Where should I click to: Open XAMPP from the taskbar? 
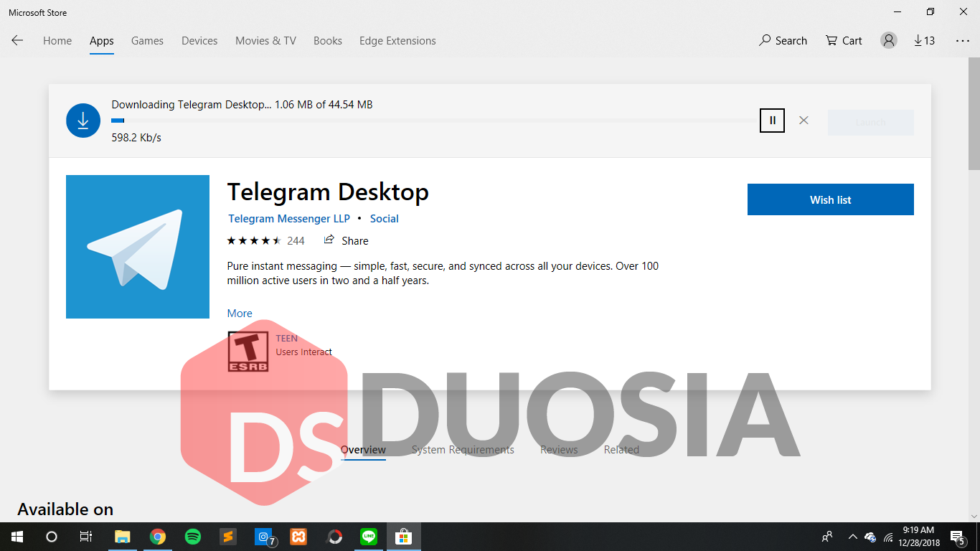[298, 537]
